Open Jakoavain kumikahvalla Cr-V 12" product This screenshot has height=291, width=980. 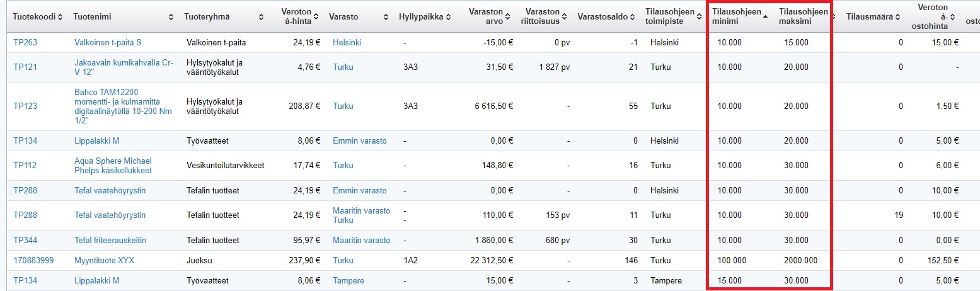(124, 67)
